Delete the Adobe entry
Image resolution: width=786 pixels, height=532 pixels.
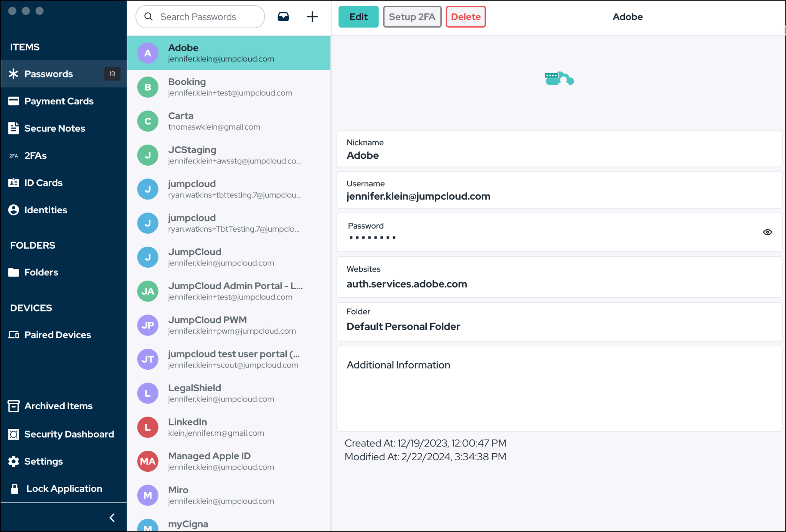coord(466,16)
